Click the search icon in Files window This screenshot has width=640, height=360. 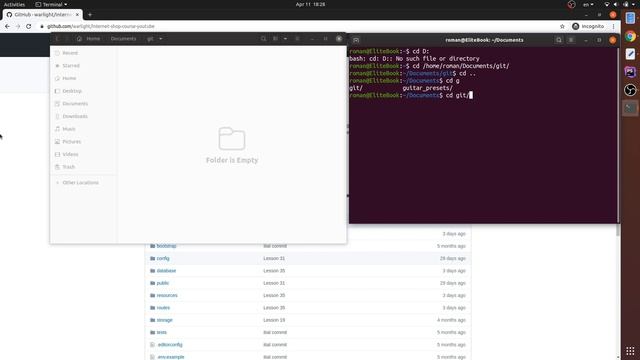263,38
